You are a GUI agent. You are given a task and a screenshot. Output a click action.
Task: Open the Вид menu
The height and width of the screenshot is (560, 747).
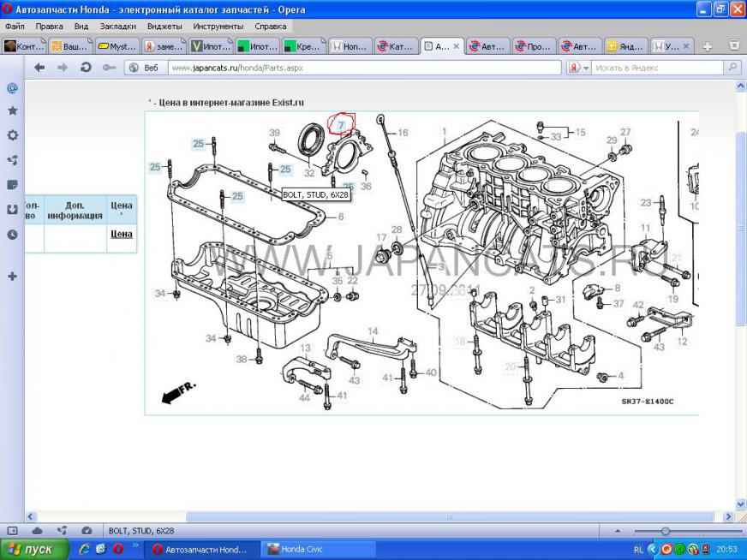point(81,27)
